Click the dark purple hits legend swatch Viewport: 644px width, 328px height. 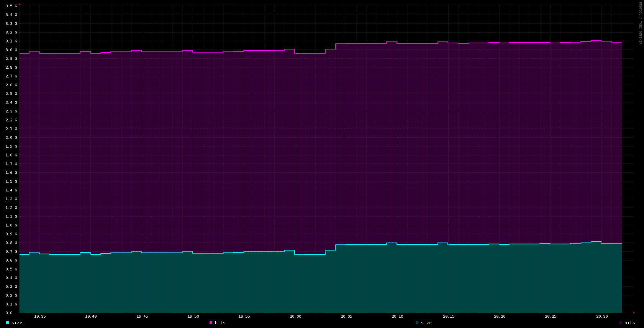coord(621,323)
